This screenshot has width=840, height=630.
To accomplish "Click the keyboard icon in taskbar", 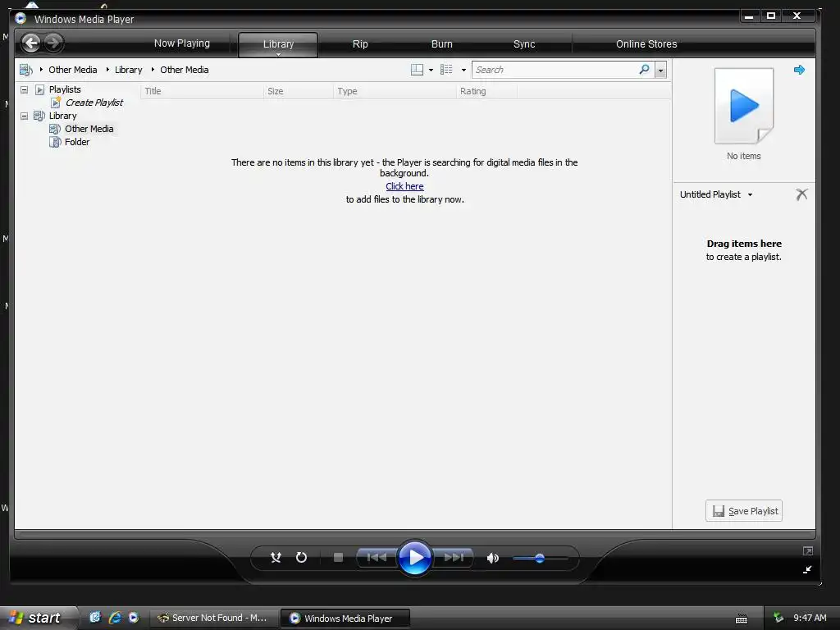I will tap(742, 619).
